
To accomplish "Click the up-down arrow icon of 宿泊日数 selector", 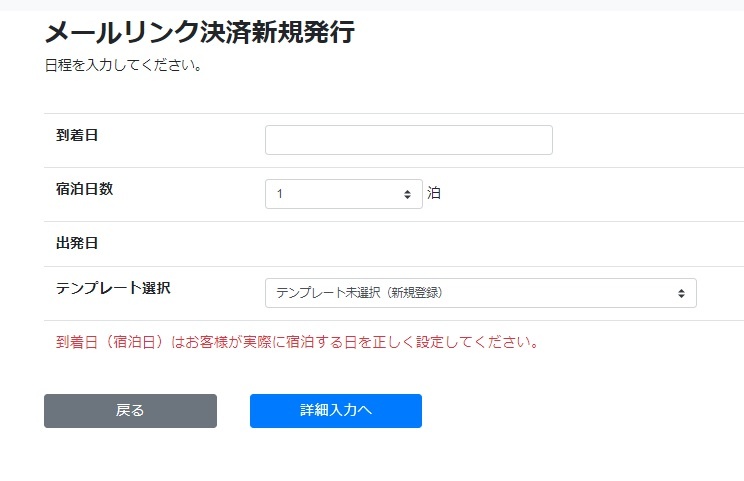I will tap(407, 194).
